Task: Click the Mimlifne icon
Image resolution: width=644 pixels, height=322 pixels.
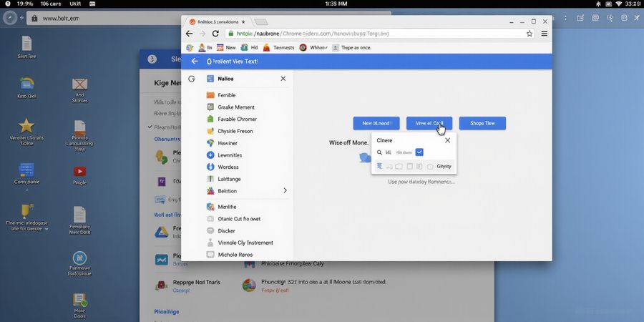Action: point(210,207)
